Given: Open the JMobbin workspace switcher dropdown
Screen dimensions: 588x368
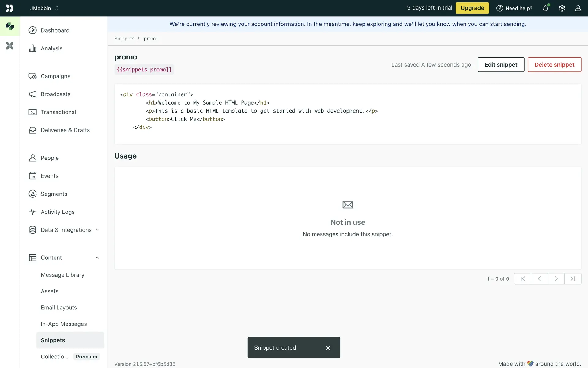Looking at the screenshot, I should tap(44, 8).
